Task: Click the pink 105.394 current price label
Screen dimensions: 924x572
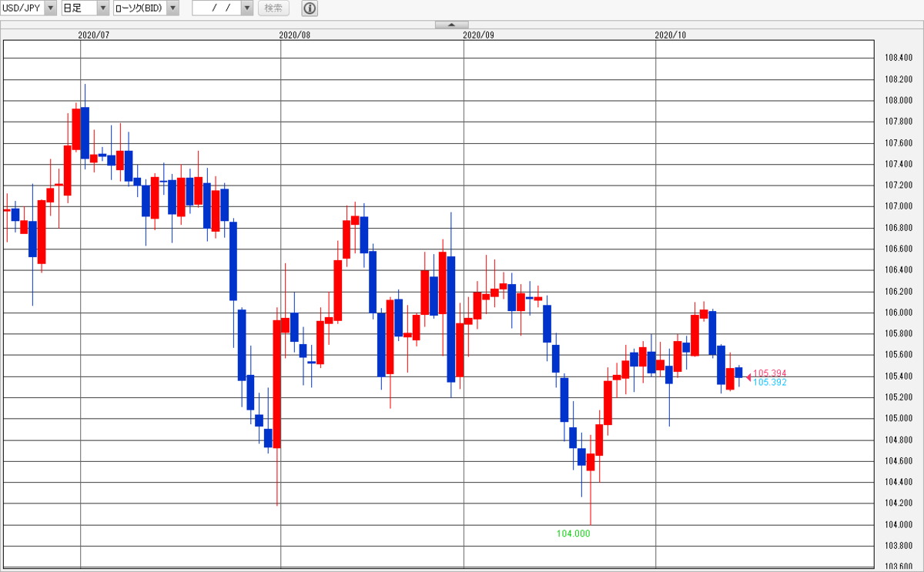Action: click(x=770, y=373)
